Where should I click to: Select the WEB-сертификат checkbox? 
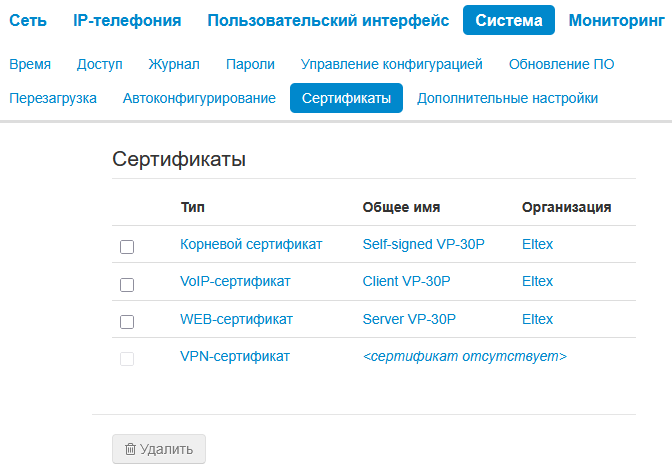127,322
